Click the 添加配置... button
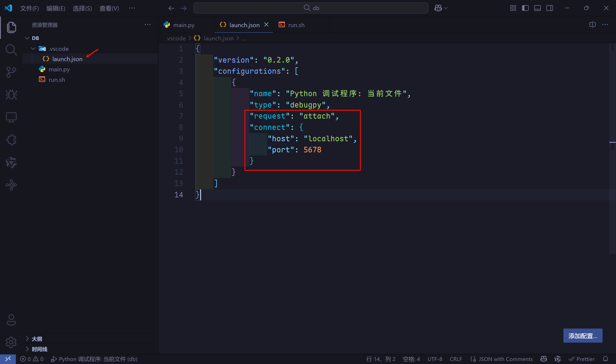The width and height of the screenshot is (616, 364). tap(582, 336)
